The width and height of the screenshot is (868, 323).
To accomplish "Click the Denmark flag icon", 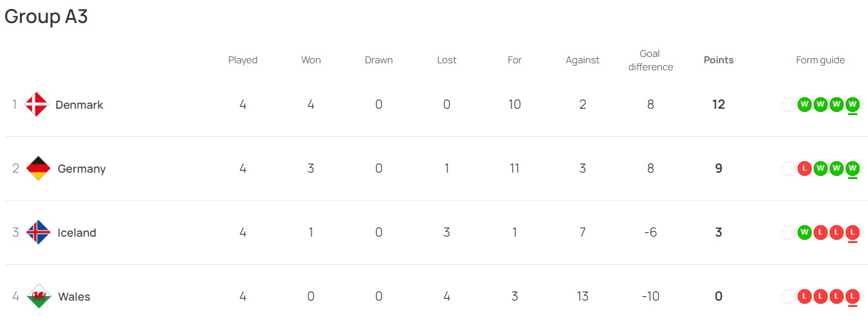I will coord(36,104).
